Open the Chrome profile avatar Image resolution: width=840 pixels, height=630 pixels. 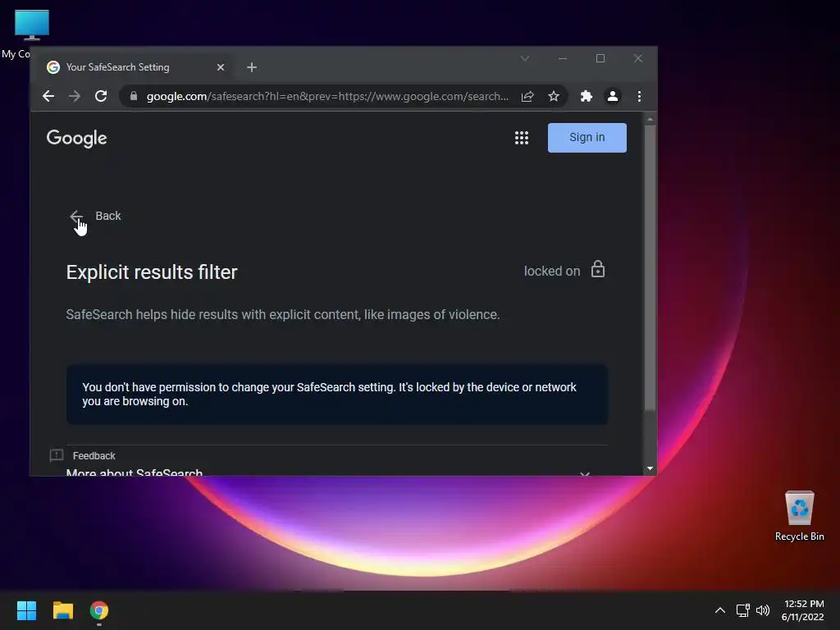point(612,96)
